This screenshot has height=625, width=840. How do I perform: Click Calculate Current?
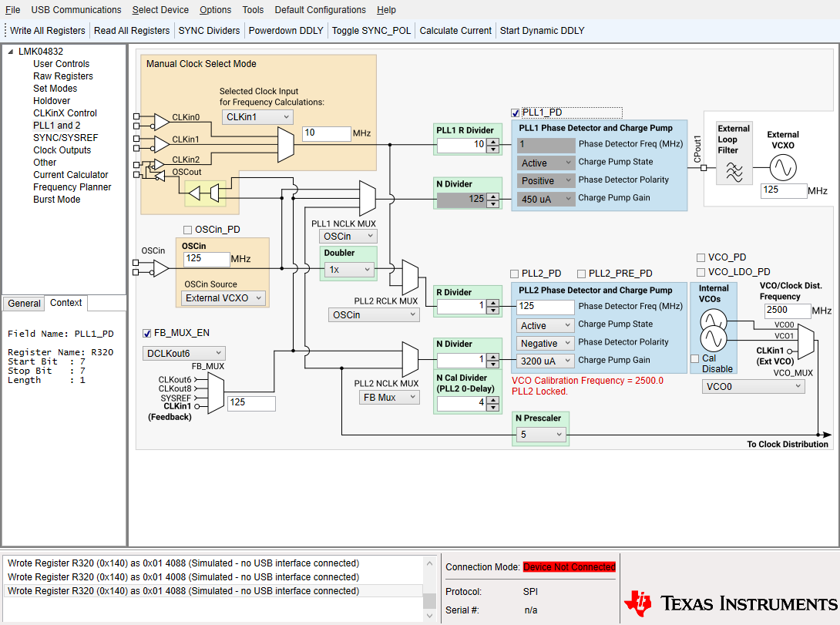point(455,31)
